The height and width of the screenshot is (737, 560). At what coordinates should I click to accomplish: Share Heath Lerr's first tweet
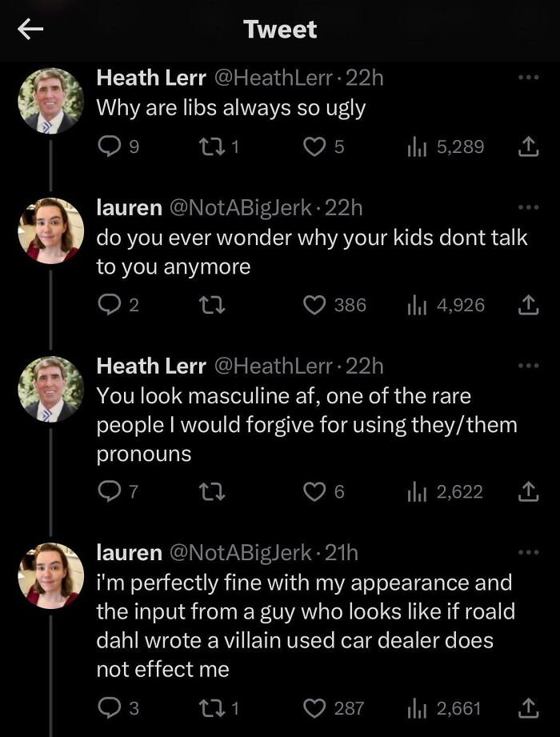point(529,143)
